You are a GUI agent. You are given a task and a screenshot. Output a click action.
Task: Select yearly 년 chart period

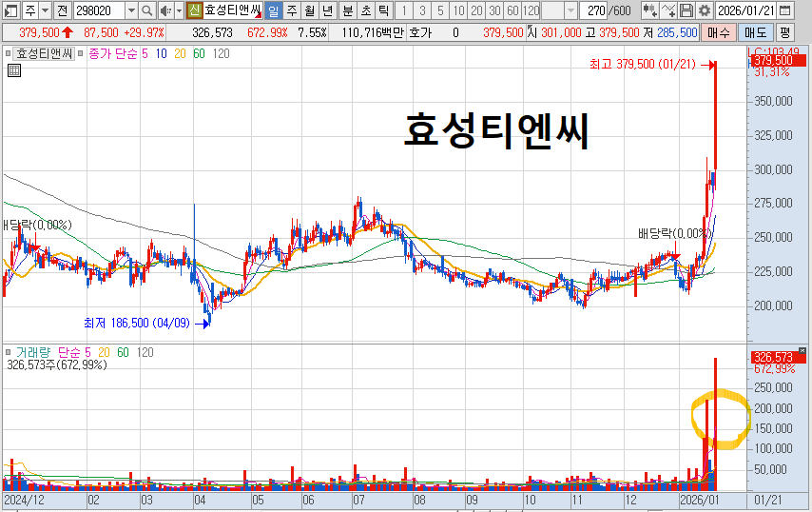[x=327, y=10]
